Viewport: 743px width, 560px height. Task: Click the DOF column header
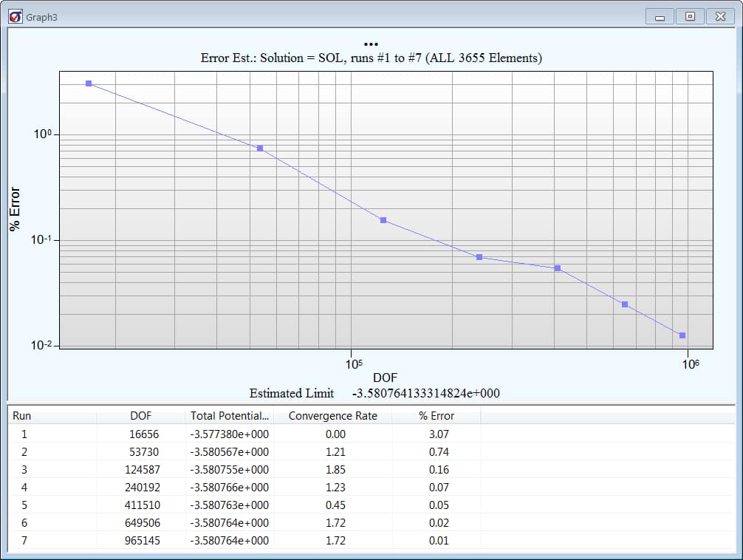(x=140, y=416)
